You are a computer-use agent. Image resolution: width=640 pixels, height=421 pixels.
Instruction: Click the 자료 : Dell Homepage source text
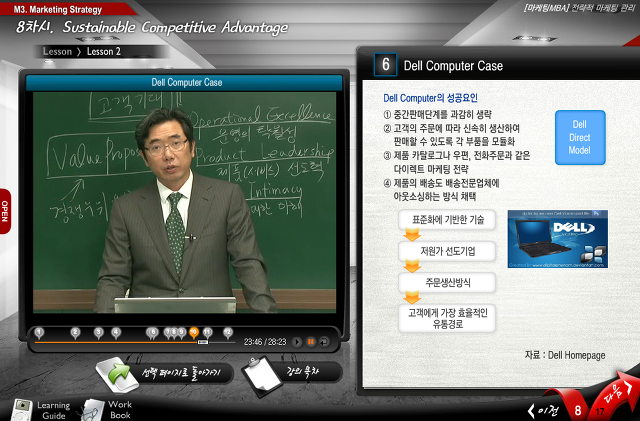(565, 355)
